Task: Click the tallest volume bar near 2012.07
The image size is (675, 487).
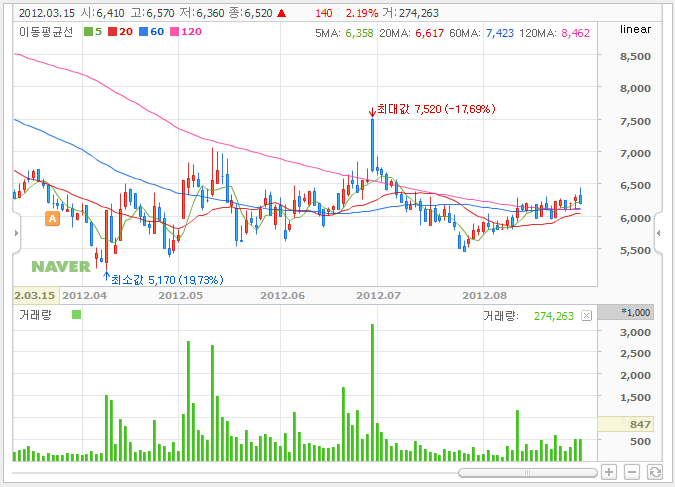Action: click(x=372, y=392)
